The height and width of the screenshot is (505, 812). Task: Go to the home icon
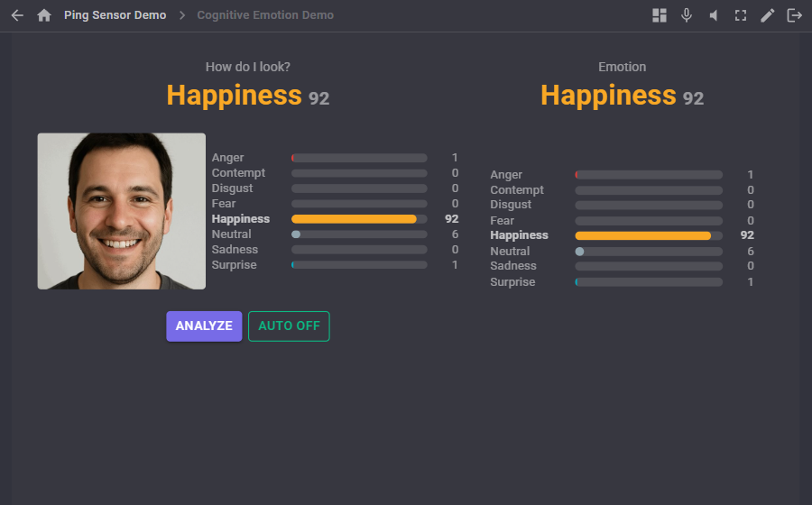(44, 15)
